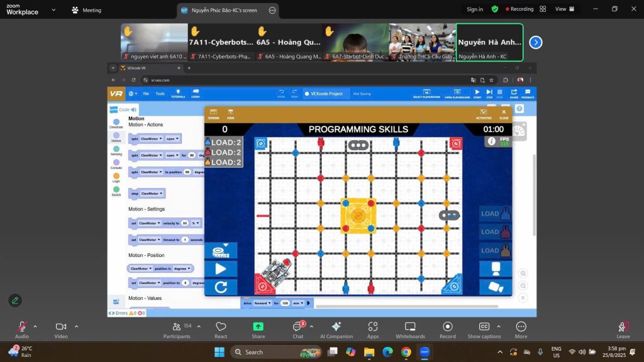Undo the last VEXcode edit
Viewport: 644px width, 362px height.
(x=281, y=94)
